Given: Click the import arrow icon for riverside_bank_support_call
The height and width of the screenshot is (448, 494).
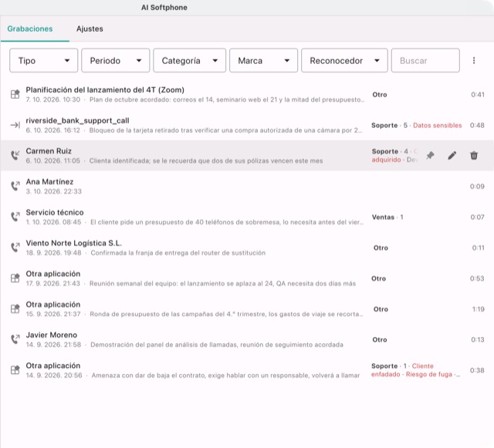Looking at the screenshot, I should 15,125.
